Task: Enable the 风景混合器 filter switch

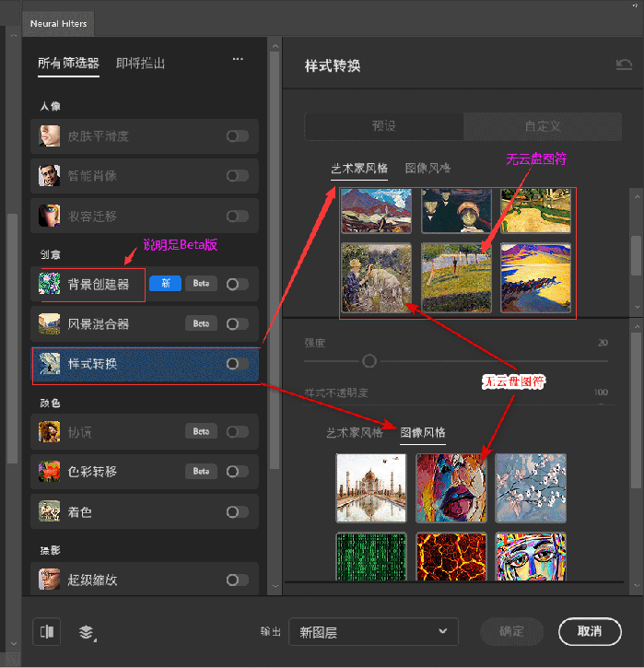Action: pos(238,324)
